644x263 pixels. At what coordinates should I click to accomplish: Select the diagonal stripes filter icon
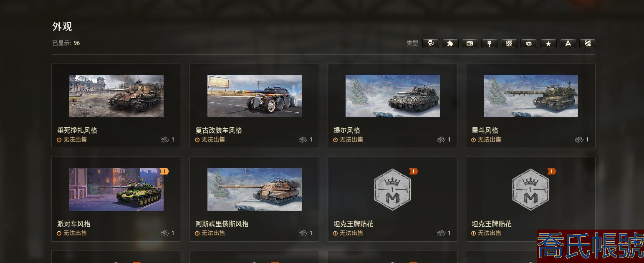(587, 43)
